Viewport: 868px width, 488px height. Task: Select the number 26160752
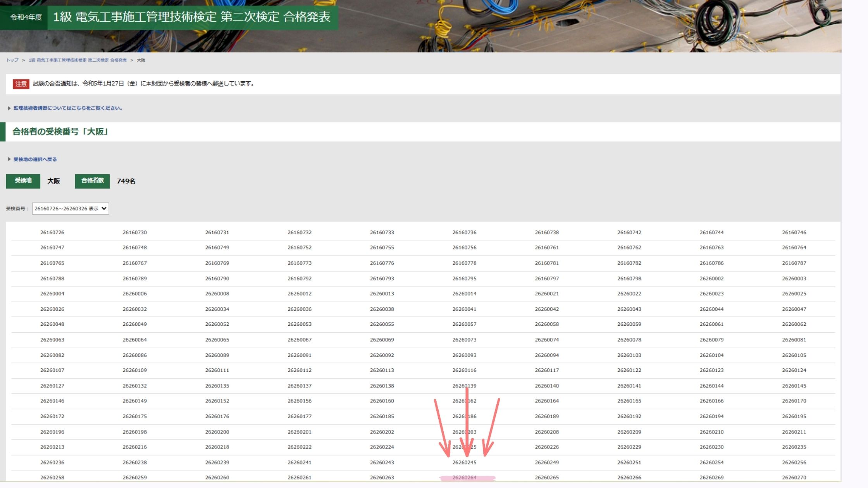coord(300,247)
